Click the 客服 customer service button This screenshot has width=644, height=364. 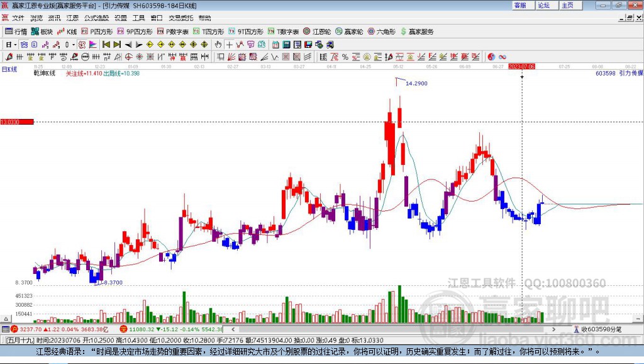pyautogui.click(x=522, y=5)
